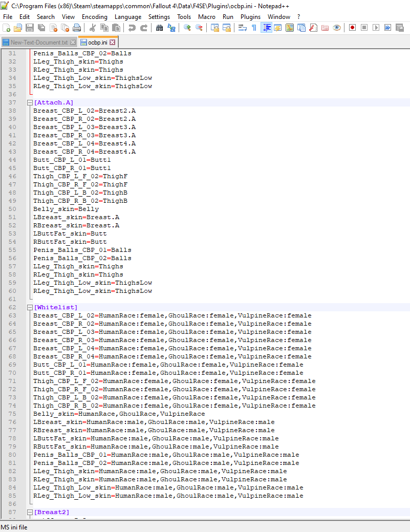
Task: Click line Butt_CBP_L_01=Butt1
Action: (72, 160)
